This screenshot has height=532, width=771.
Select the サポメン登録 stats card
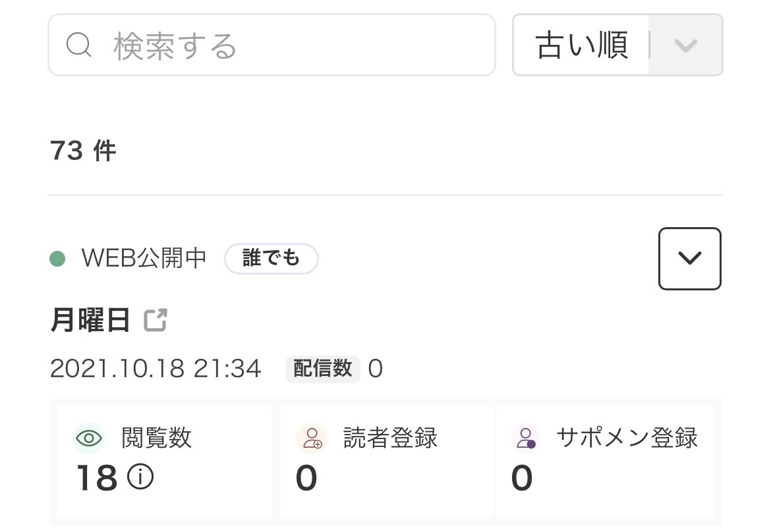tap(605, 461)
